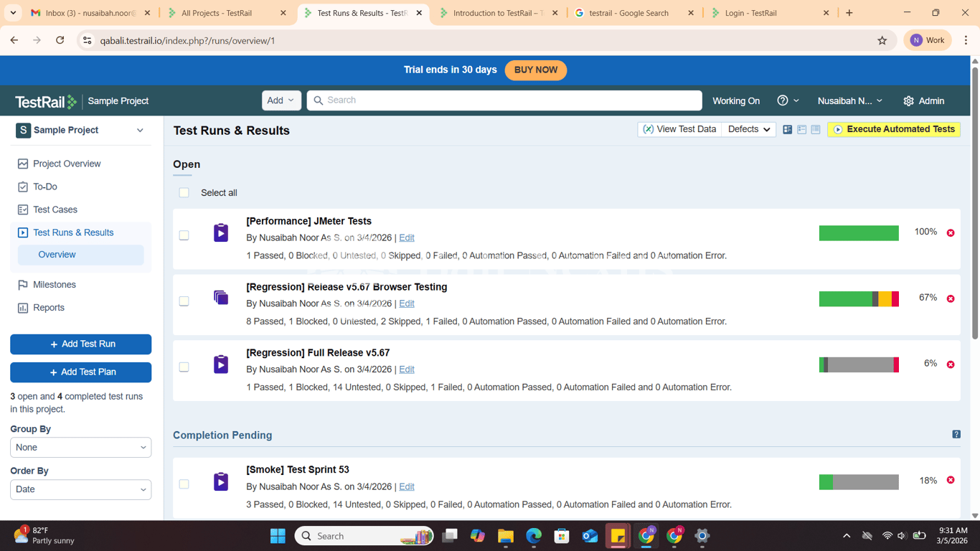Open the Order By Date dropdown
The width and height of the screenshot is (980, 551).
(x=80, y=489)
